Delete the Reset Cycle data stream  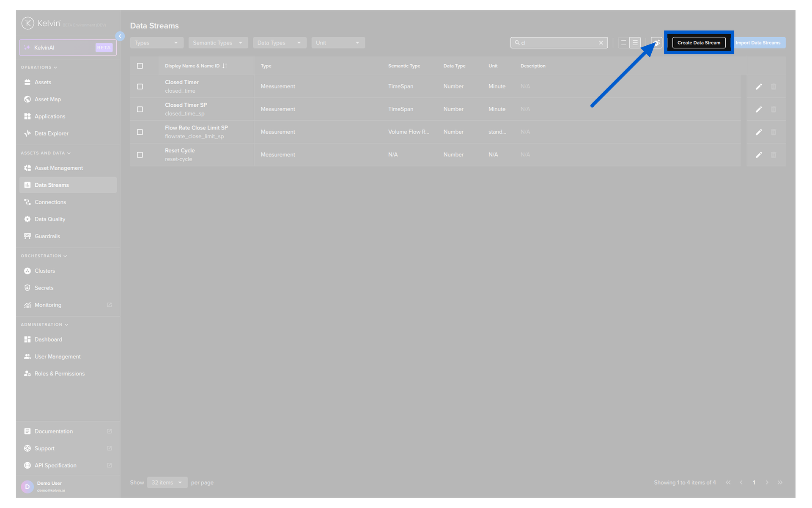tap(773, 155)
